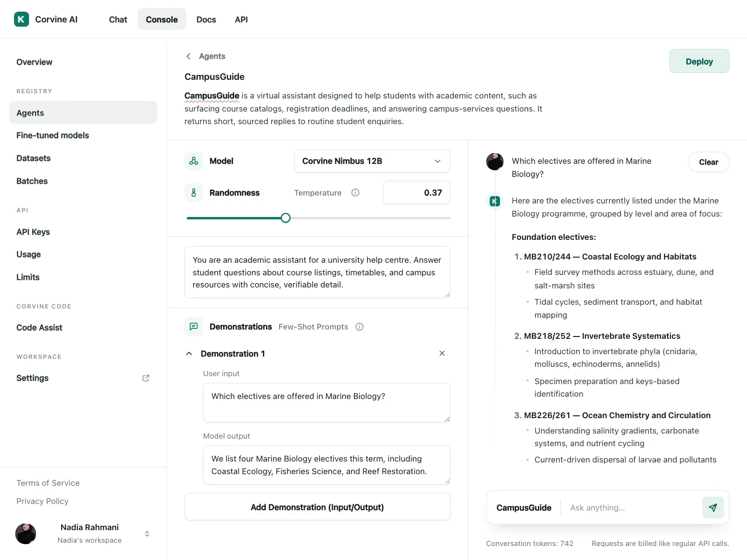747x560 pixels.
Task: Click the Nadia's workspace label
Action: (90, 540)
